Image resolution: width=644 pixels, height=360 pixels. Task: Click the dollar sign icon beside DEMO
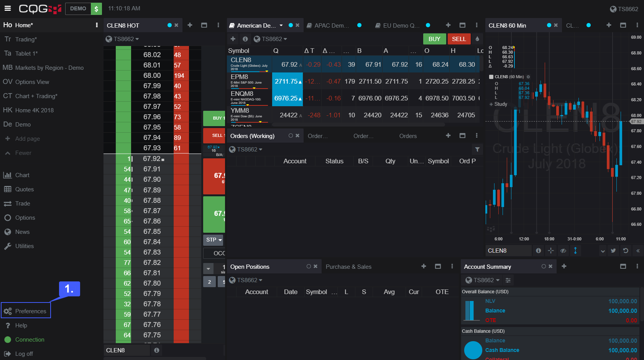coord(97,8)
